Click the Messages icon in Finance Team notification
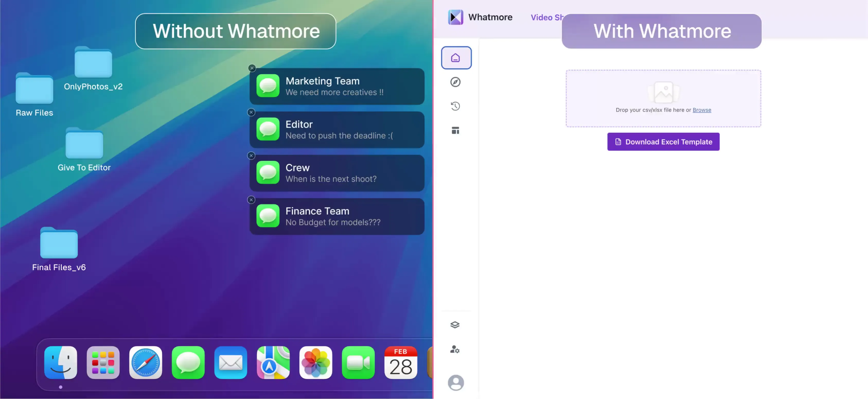The image size is (868, 399). coord(268,216)
